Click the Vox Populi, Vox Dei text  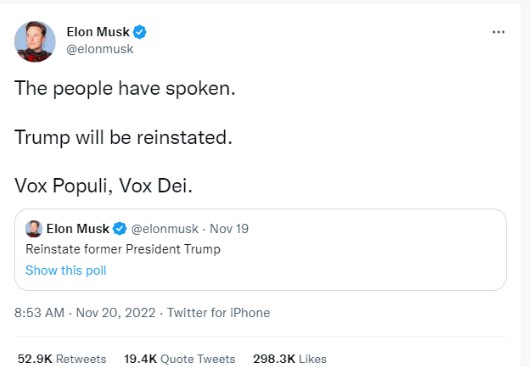coord(103,186)
